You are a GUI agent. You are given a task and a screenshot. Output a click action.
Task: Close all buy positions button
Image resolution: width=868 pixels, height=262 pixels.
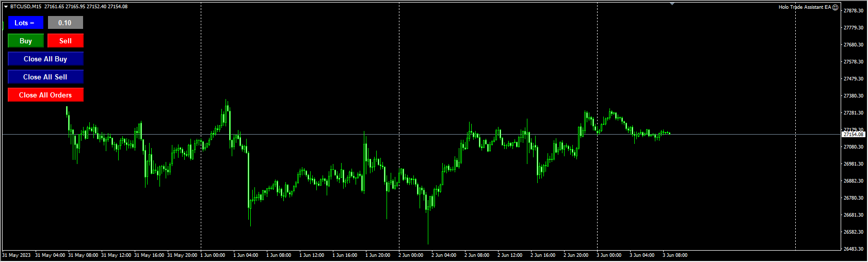click(x=45, y=59)
